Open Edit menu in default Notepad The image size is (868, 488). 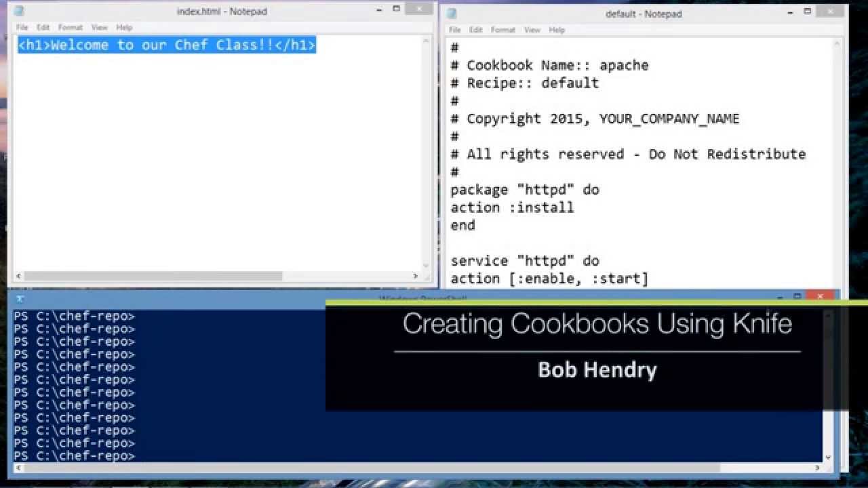[476, 30]
